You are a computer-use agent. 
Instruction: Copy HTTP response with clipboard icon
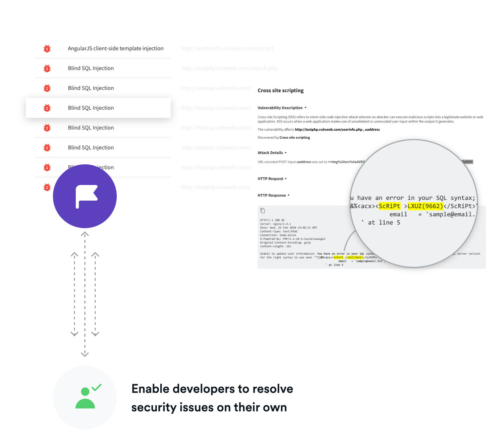[x=263, y=211]
